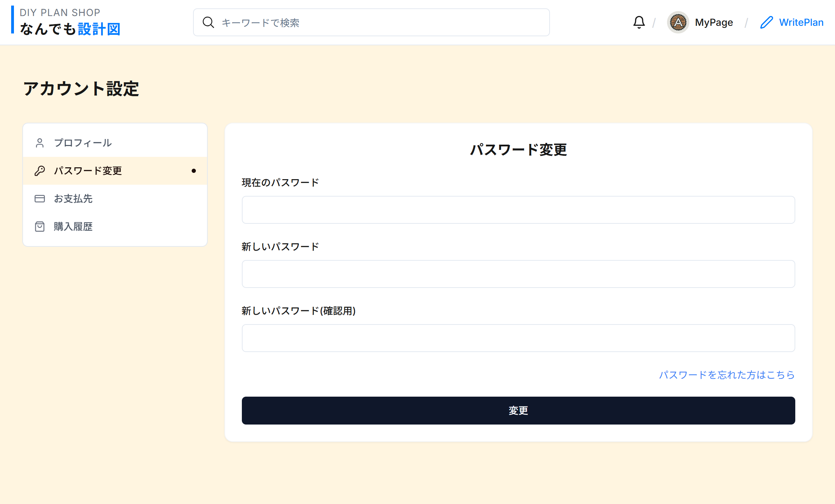
Task: Click the DIY PLAN SHOP tagline text
Action: (x=60, y=13)
